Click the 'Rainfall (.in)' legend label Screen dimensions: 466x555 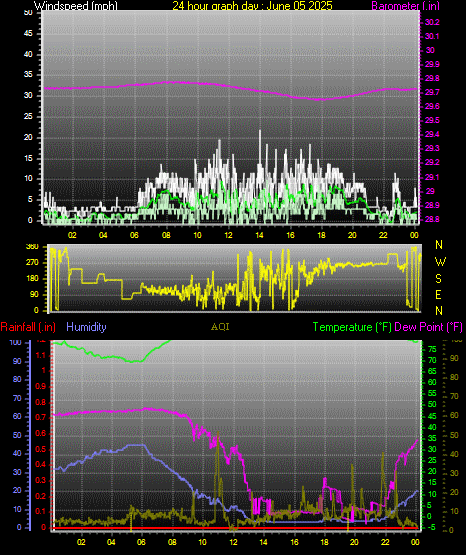pos(28,327)
